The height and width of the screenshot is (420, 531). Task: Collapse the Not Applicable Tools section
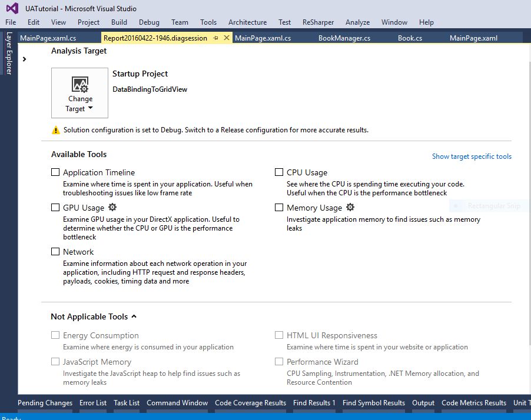click(134, 316)
